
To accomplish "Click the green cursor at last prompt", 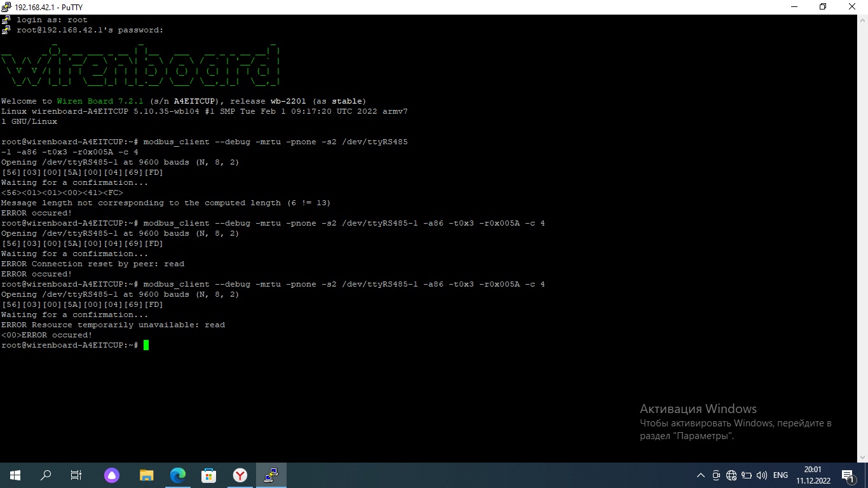I will (x=146, y=345).
